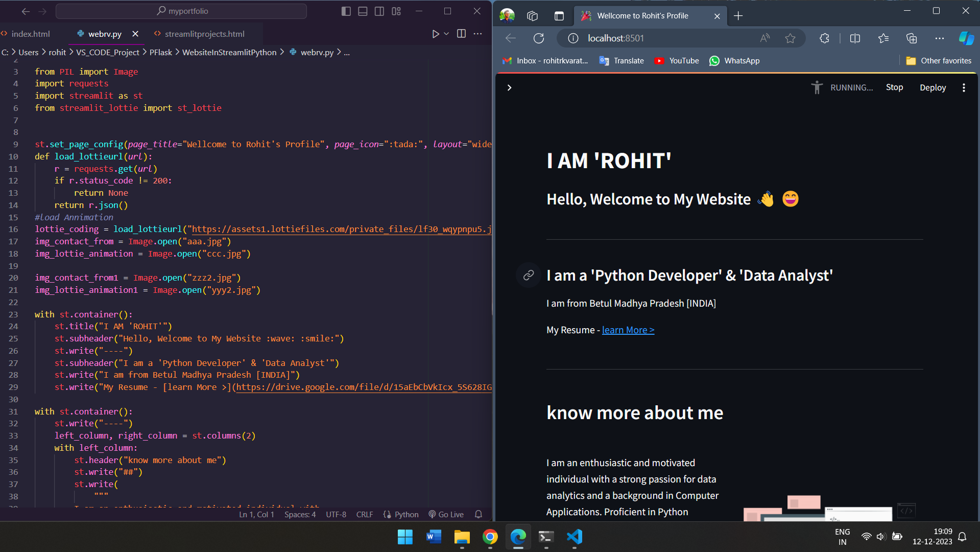The height and width of the screenshot is (552, 980).
Task: Open Chrome from the Windows taskbar
Action: pos(490,537)
